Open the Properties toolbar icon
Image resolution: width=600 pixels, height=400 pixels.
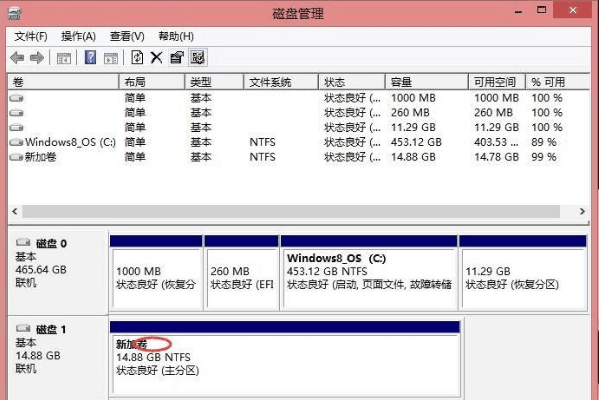coord(177,57)
